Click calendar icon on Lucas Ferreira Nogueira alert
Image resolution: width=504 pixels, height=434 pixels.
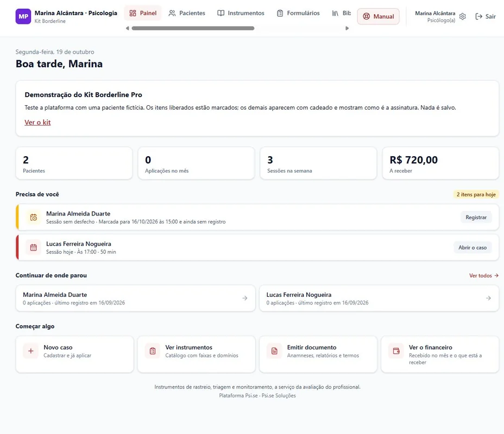point(34,247)
